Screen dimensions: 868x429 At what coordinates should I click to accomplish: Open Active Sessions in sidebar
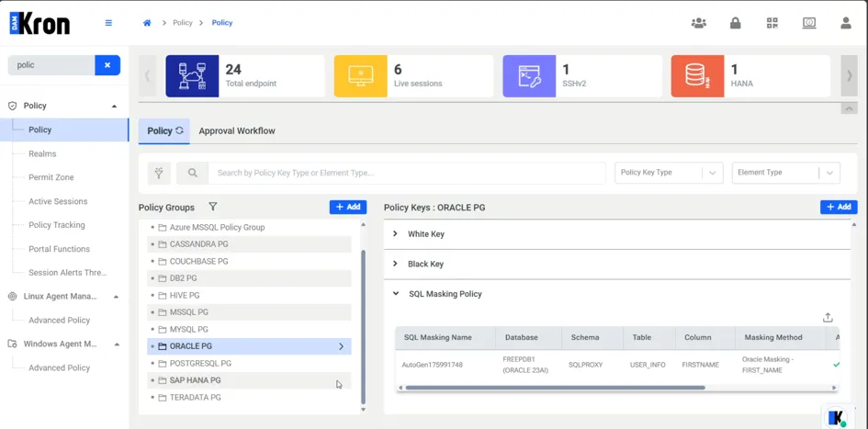[x=58, y=201]
